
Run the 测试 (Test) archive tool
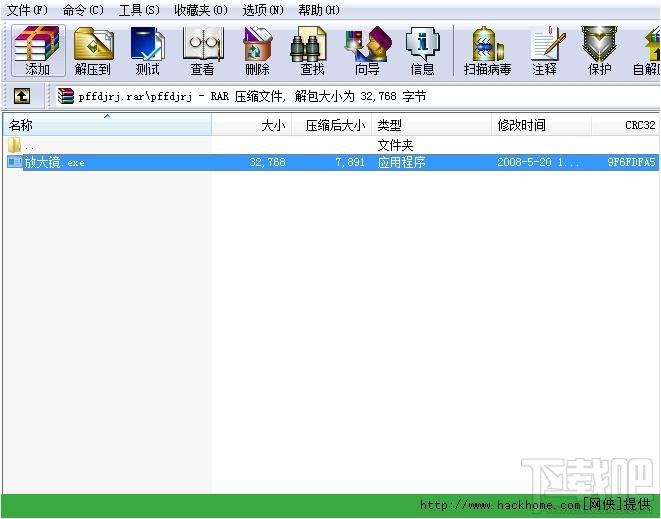pos(147,50)
